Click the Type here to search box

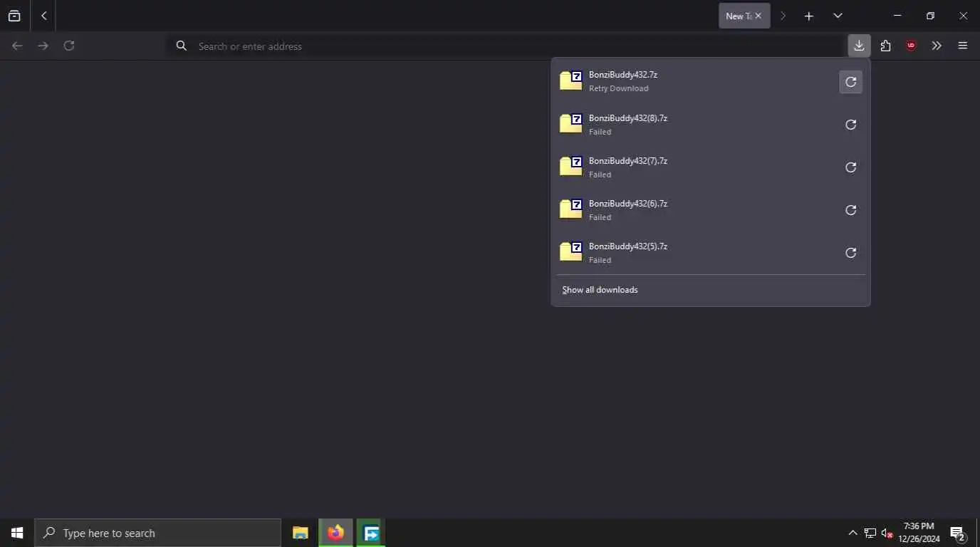pyautogui.click(x=158, y=533)
